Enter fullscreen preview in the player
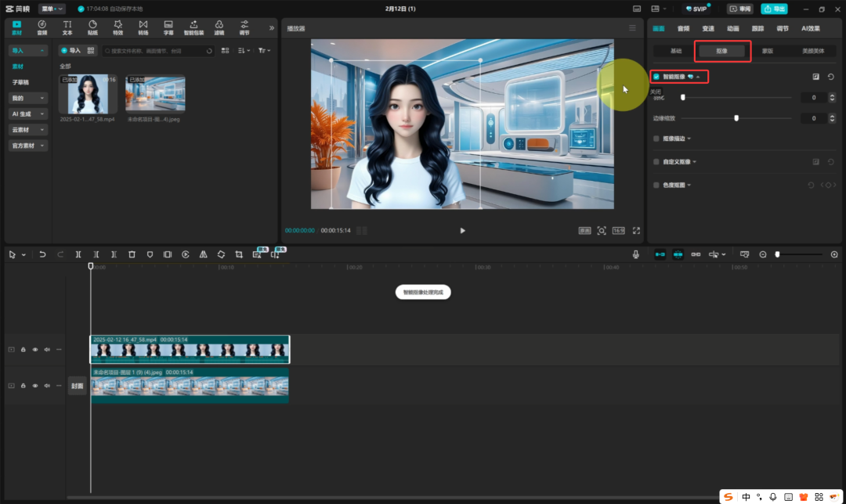This screenshot has width=846, height=504. coord(636,231)
